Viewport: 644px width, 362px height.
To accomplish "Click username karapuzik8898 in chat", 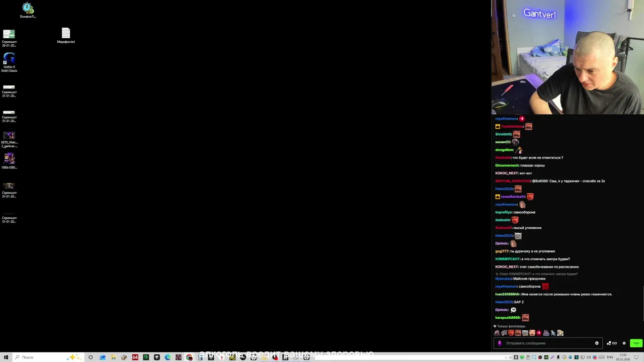I will click(508, 318).
